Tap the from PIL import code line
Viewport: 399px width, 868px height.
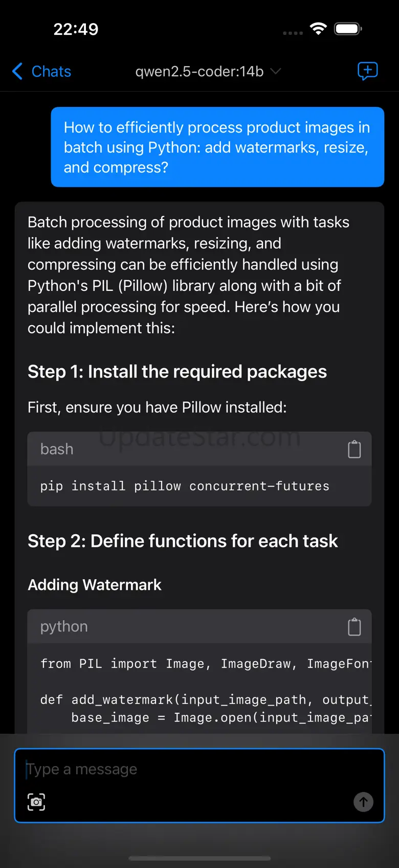[x=205, y=664]
